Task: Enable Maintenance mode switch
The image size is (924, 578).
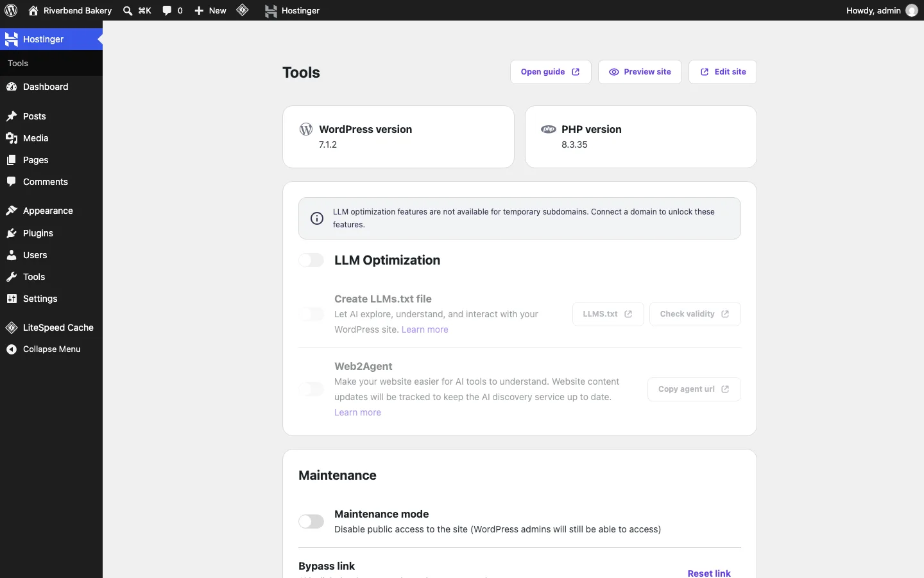Action: click(312, 521)
